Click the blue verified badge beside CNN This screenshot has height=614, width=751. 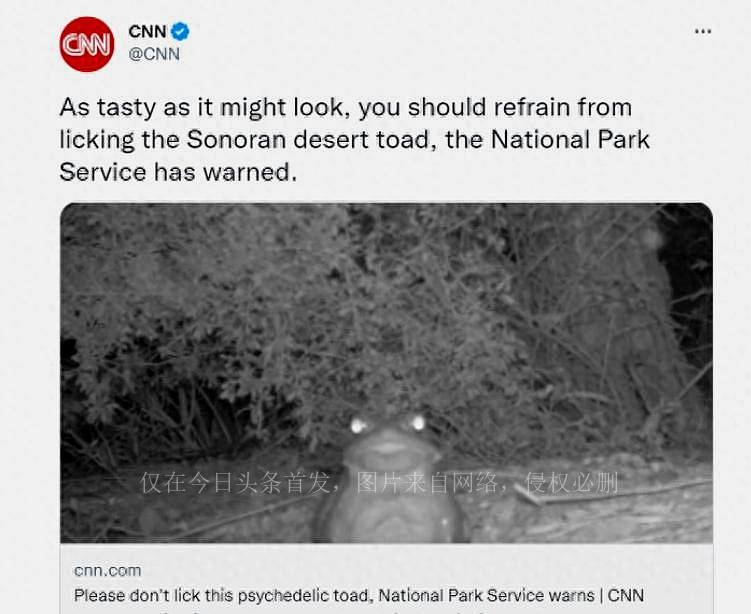coord(180,32)
